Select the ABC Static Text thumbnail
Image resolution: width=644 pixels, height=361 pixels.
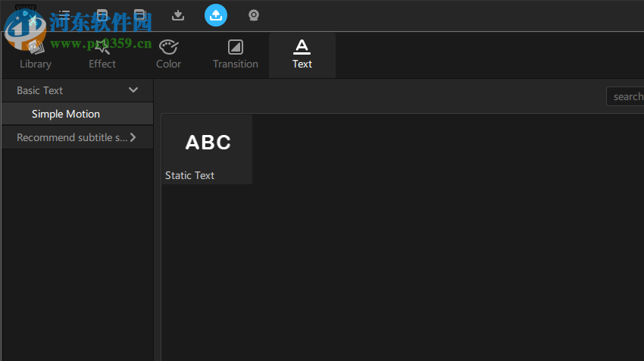(x=208, y=142)
